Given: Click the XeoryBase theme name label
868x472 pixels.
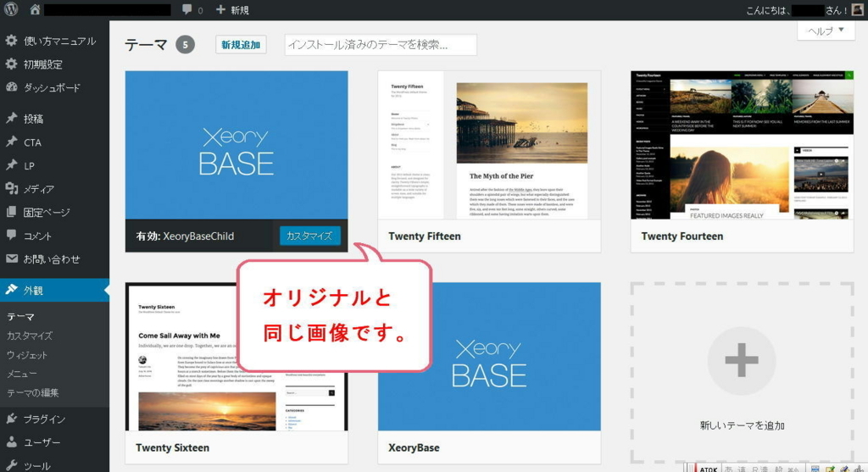Looking at the screenshot, I should [414, 447].
